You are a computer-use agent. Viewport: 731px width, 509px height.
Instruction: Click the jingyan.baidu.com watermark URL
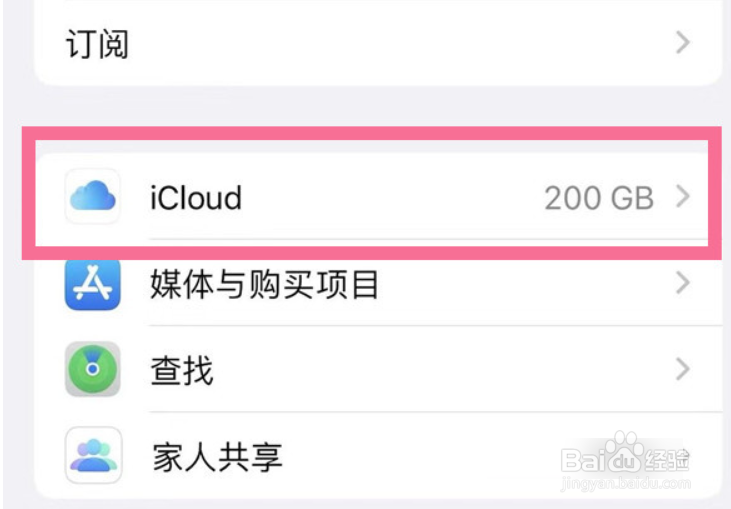pyautogui.click(x=625, y=484)
